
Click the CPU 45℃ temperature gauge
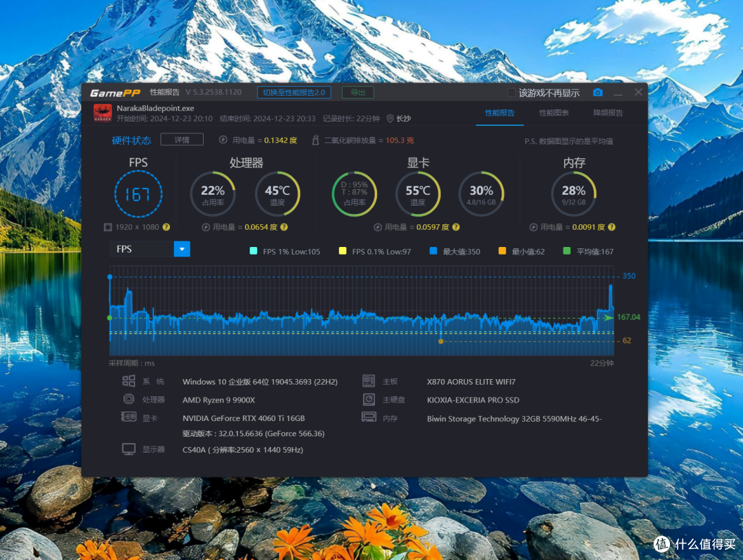277,194
